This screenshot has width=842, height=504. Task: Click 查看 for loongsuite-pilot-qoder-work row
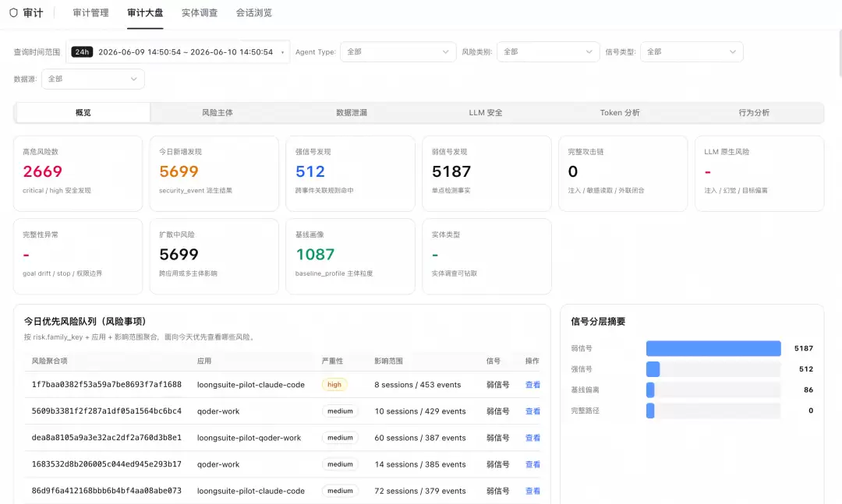[532, 438]
